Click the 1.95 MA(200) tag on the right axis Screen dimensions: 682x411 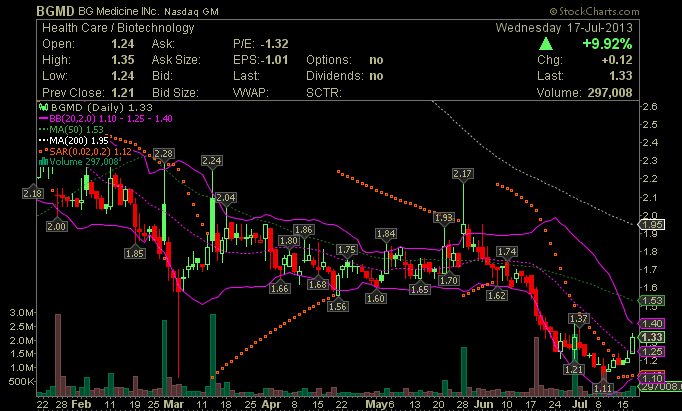[652, 224]
